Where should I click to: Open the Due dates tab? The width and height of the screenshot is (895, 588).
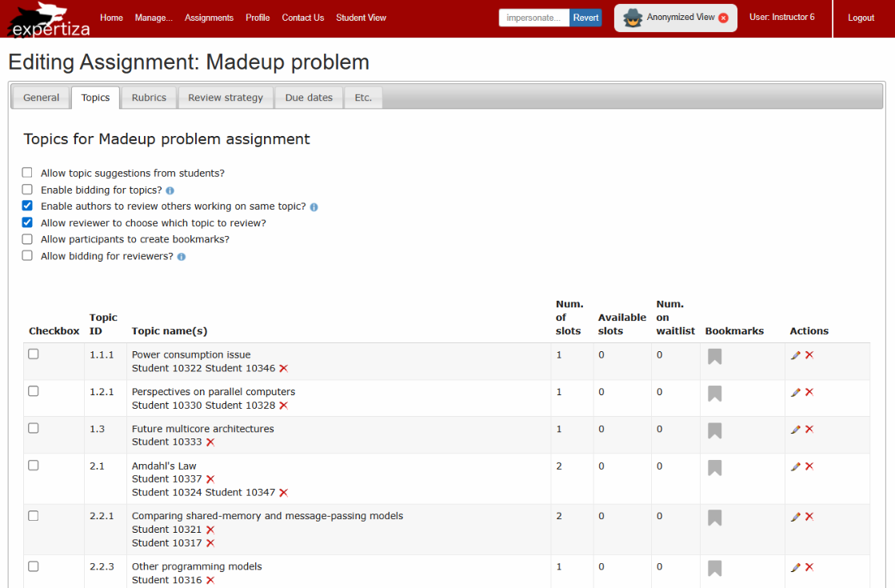pos(309,98)
